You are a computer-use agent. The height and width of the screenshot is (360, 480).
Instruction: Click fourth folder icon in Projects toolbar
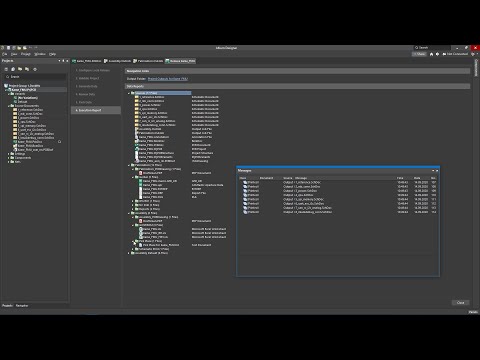click(x=27, y=69)
